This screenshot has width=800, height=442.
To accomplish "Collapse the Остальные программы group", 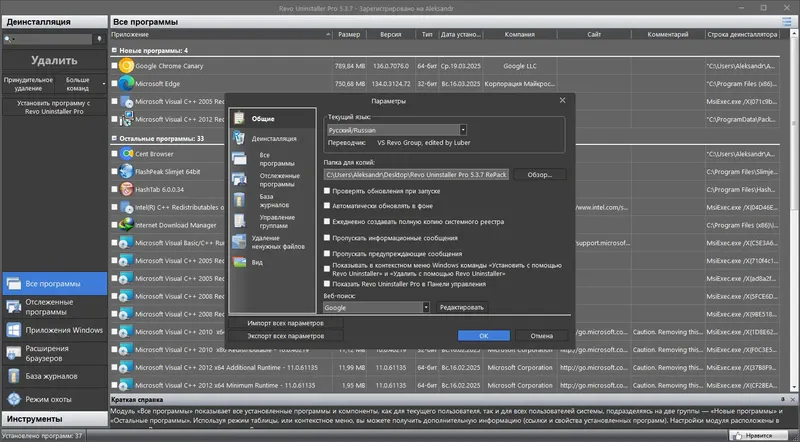I will point(114,138).
